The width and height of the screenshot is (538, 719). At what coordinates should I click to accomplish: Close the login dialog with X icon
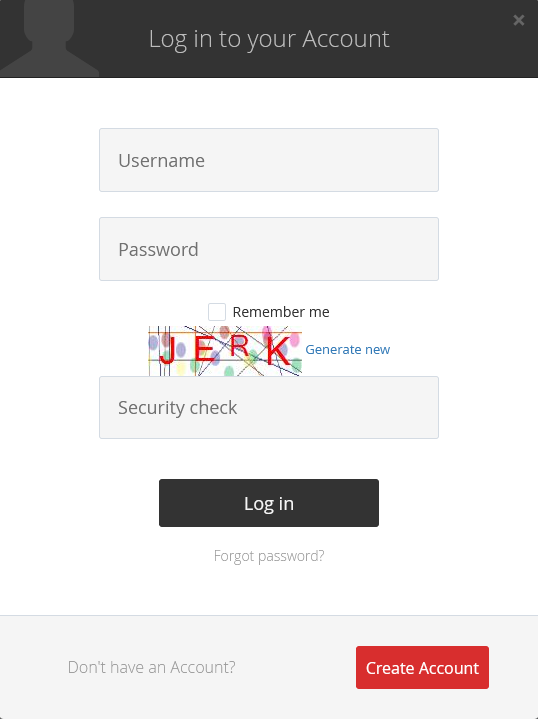[x=518, y=20]
